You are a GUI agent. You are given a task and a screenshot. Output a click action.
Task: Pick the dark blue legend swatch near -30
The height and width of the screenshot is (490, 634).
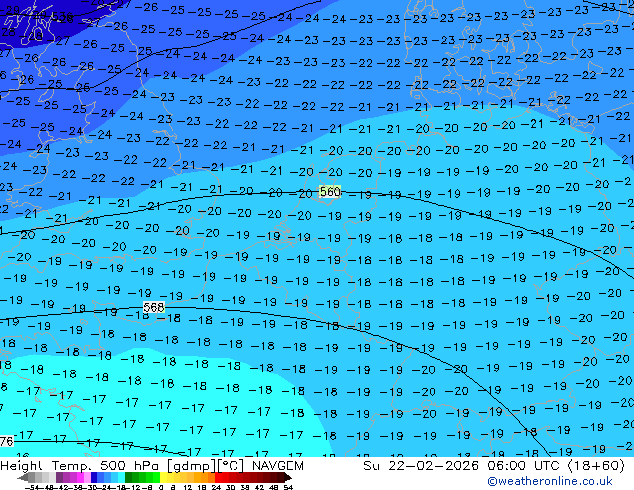[94, 477]
